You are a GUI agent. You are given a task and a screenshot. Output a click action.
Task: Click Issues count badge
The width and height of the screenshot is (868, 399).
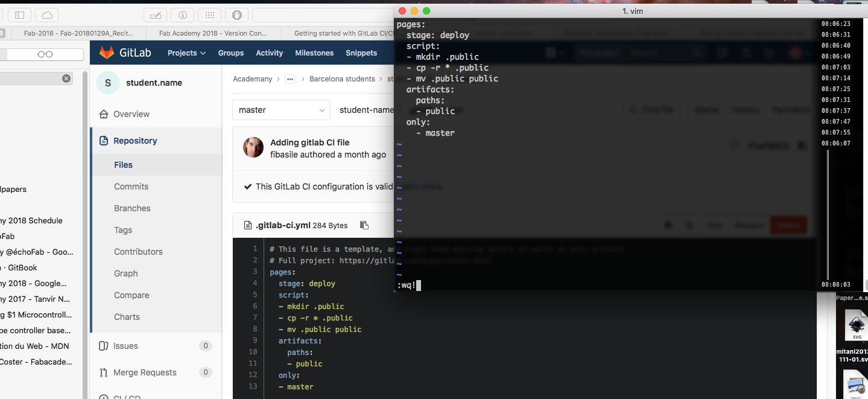[x=205, y=346]
